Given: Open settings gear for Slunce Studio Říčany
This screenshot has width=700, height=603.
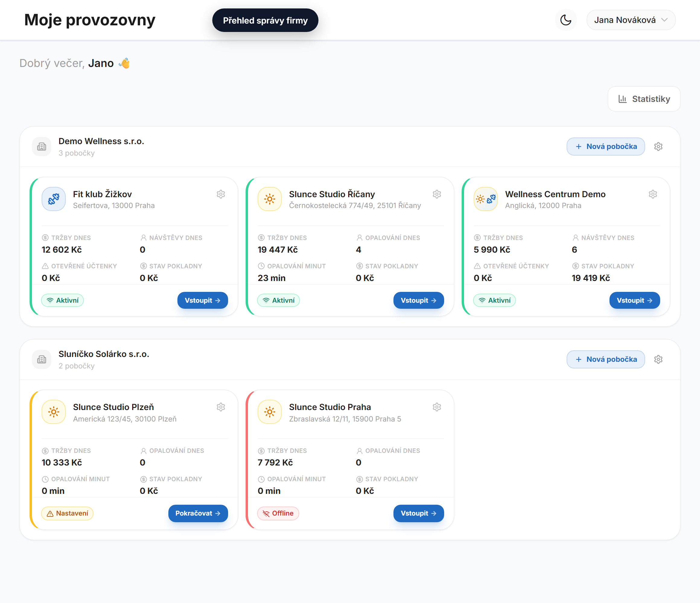Looking at the screenshot, I should [x=437, y=194].
